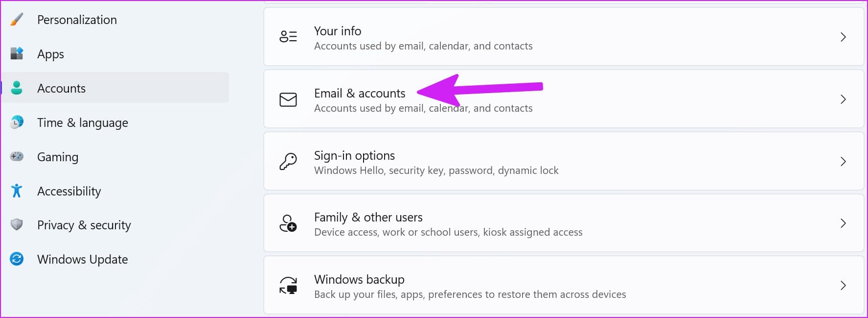
Task: Click the Privacy & security shield icon
Action: point(17,224)
